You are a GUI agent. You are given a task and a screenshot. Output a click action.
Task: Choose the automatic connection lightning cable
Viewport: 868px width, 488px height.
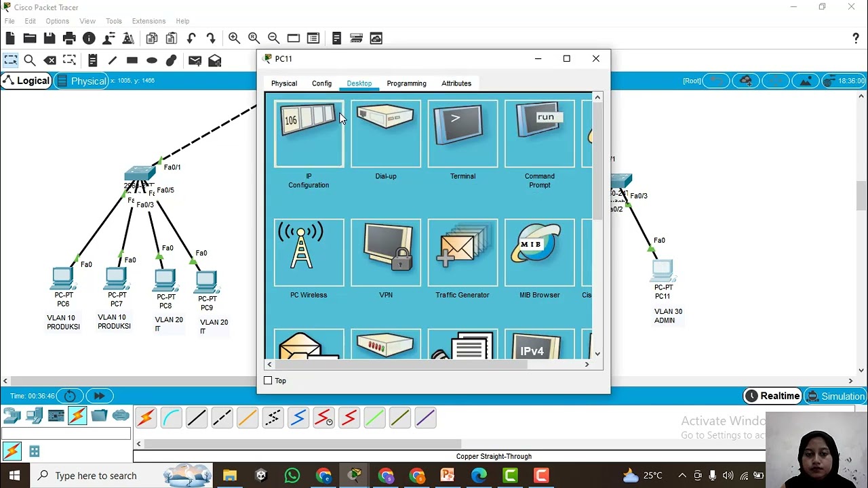pyautogui.click(x=145, y=418)
